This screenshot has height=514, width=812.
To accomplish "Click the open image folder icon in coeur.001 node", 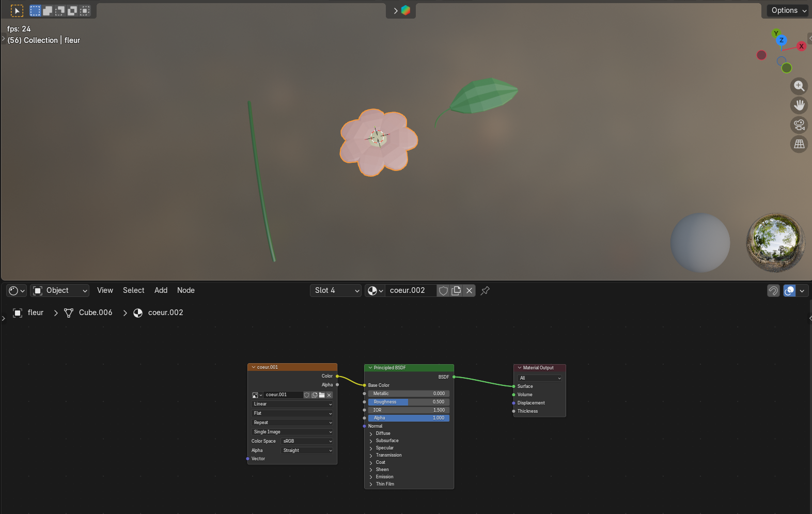I will point(322,395).
